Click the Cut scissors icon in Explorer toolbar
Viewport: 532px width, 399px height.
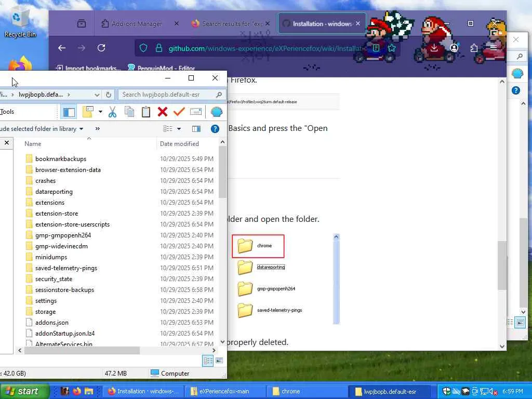click(112, 112)
